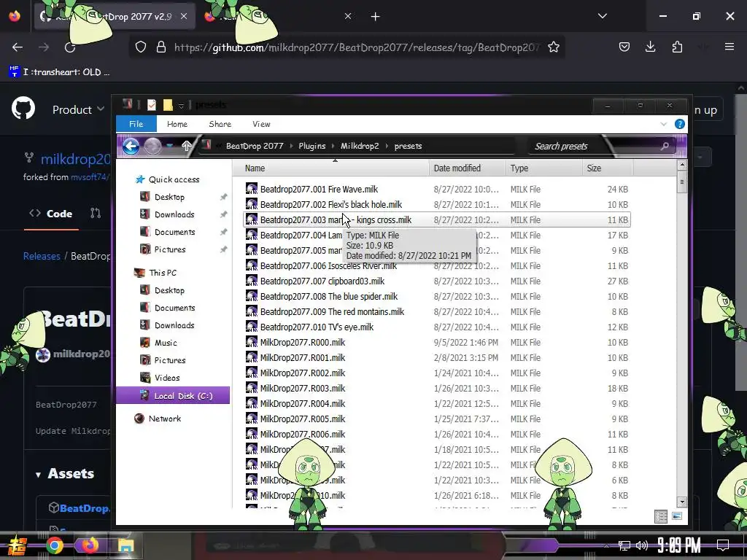Open Explorer help question mark icon
Screen dimensions: 747x560
[x=680, y=124]
